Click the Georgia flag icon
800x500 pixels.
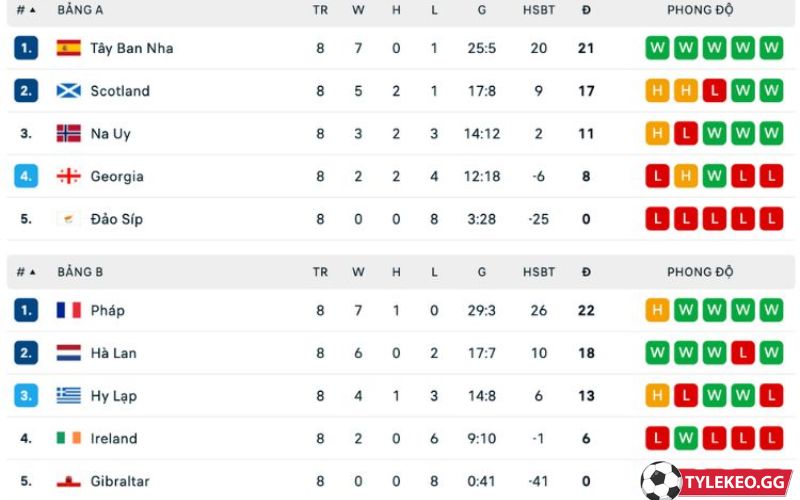pos(68,176)
